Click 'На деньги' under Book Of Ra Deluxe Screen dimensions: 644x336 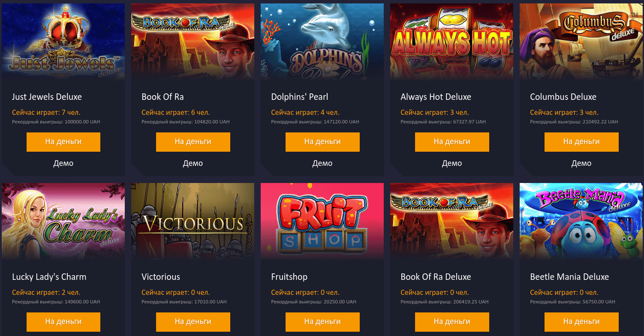pos(452,322)
